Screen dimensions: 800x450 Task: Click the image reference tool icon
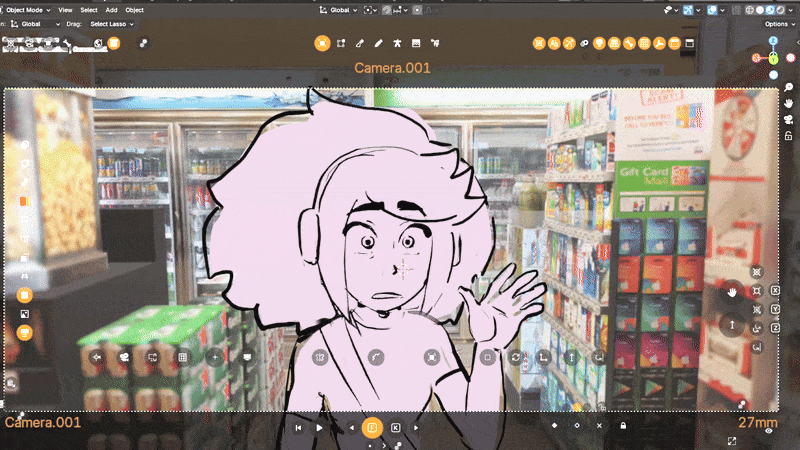click(x=416, y=43)
